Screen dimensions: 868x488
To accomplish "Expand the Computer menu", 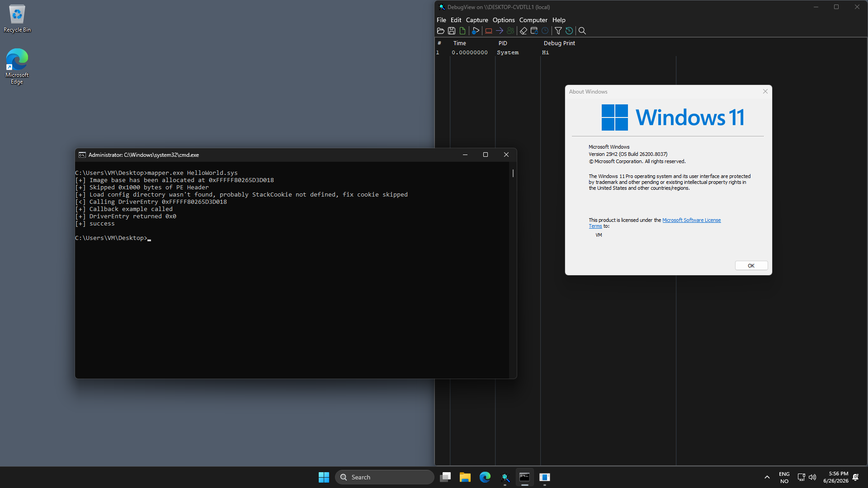I will [533, 20].
